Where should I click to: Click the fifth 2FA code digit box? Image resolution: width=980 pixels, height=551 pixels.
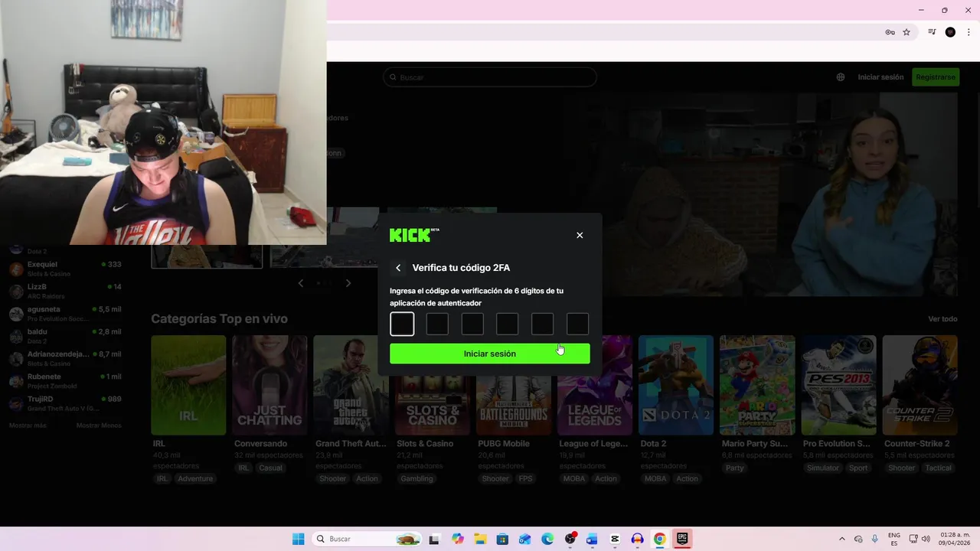[542, 324]
